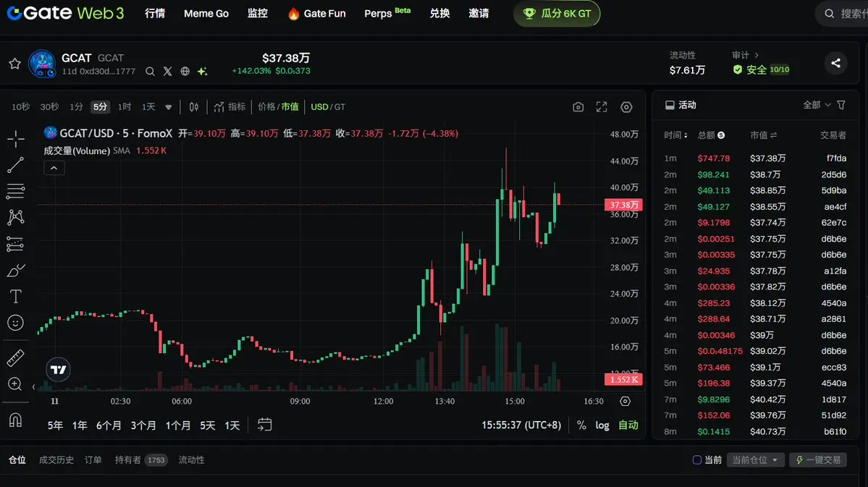Image resolution: width=868 pixels, height=487 pixels.
Task: Switch the currency display to GT
Action: [340, 107]
